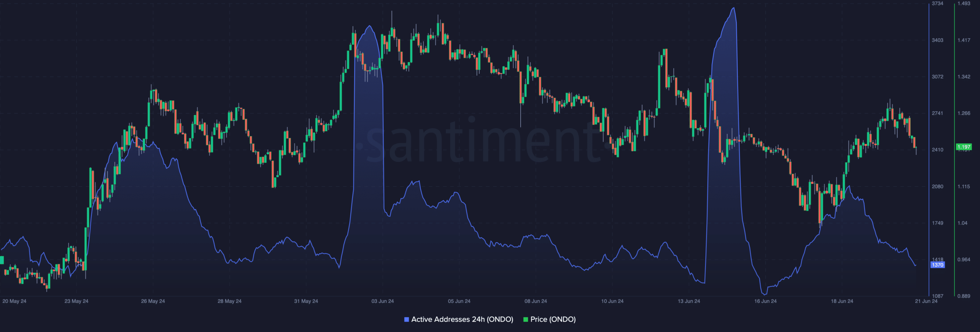980x332 pixels.
Task: Click the green Price legend swatch
Action: tap(526, 319)
